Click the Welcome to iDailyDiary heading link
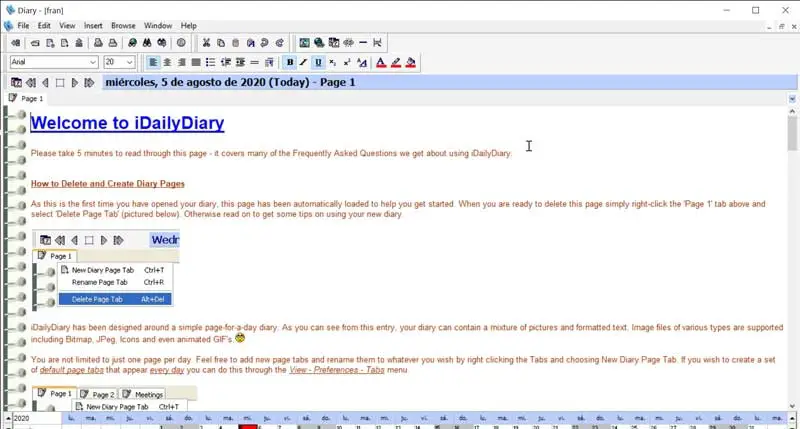The width and height of the screenshot is (800, 429). [x=127, y=123]
